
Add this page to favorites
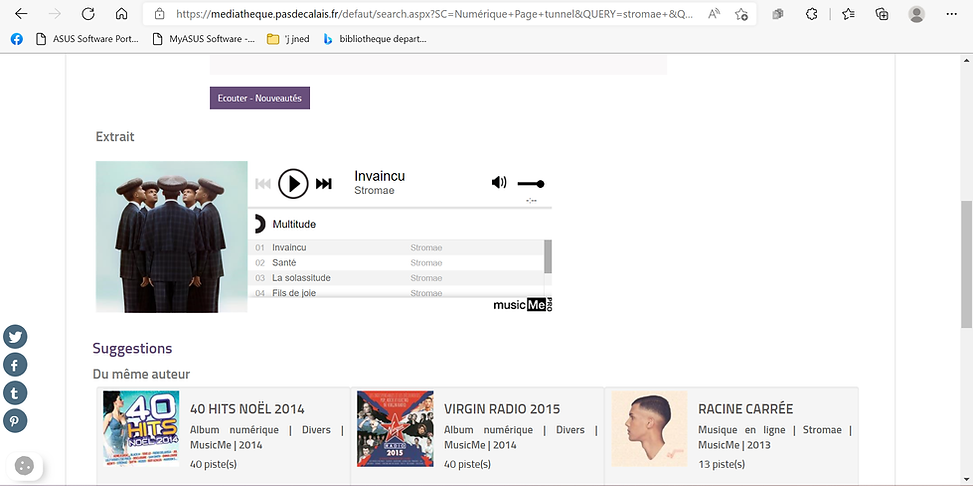tap(741, 14)
